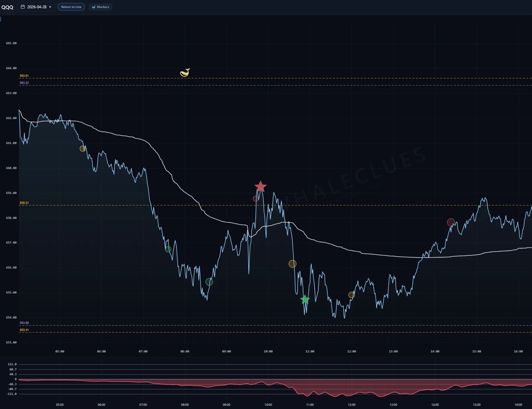The width and height of the screenshot is (532, 409).
Task: Click the 653.41 yellow level label
Action: coord(24,330)
